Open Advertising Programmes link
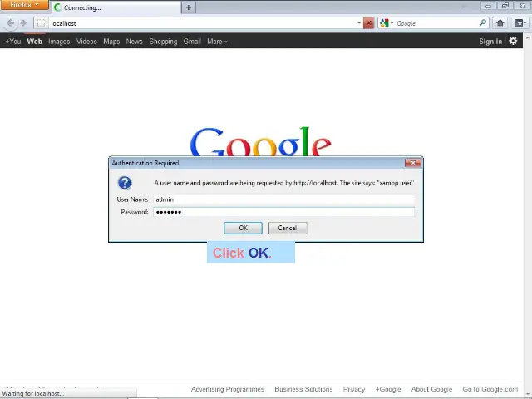 (x=228, y=389)
